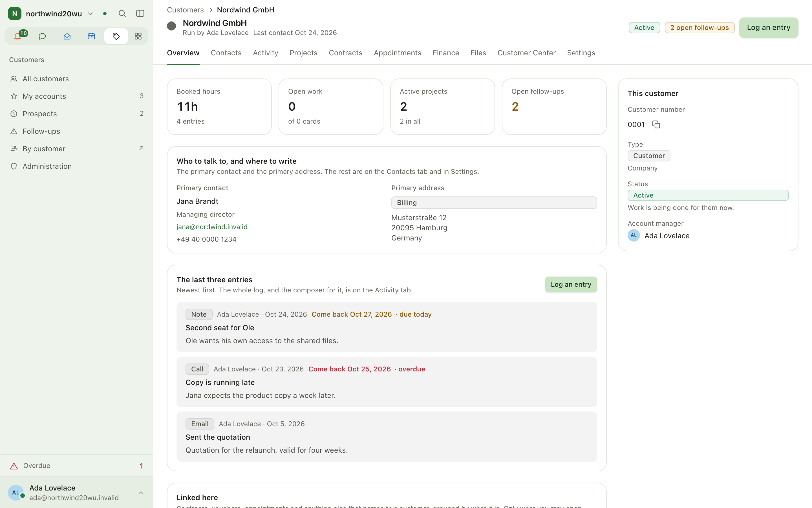Expand the Ada Lovelace user menu chevron
812x508 pixels.
pos(141,492)
